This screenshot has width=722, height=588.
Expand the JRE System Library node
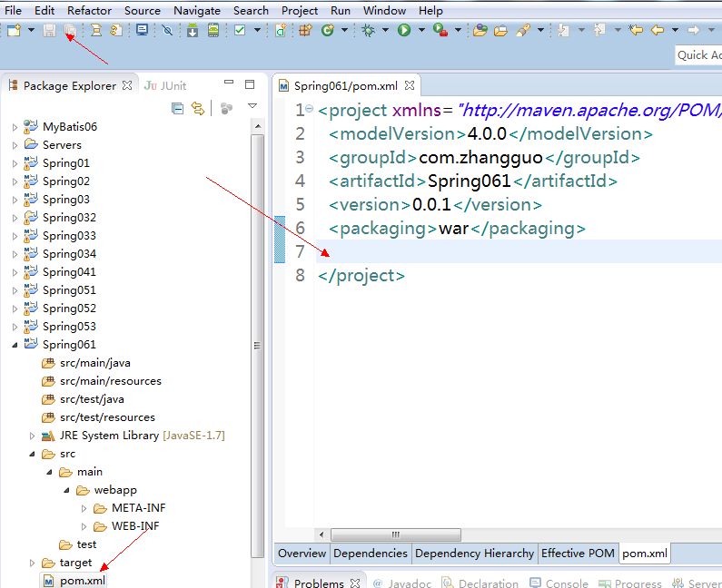tap(32, 436)
